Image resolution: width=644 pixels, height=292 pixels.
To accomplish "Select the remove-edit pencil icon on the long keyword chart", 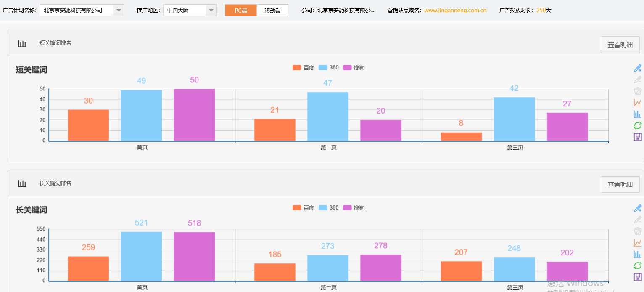I will click(638, 219).
